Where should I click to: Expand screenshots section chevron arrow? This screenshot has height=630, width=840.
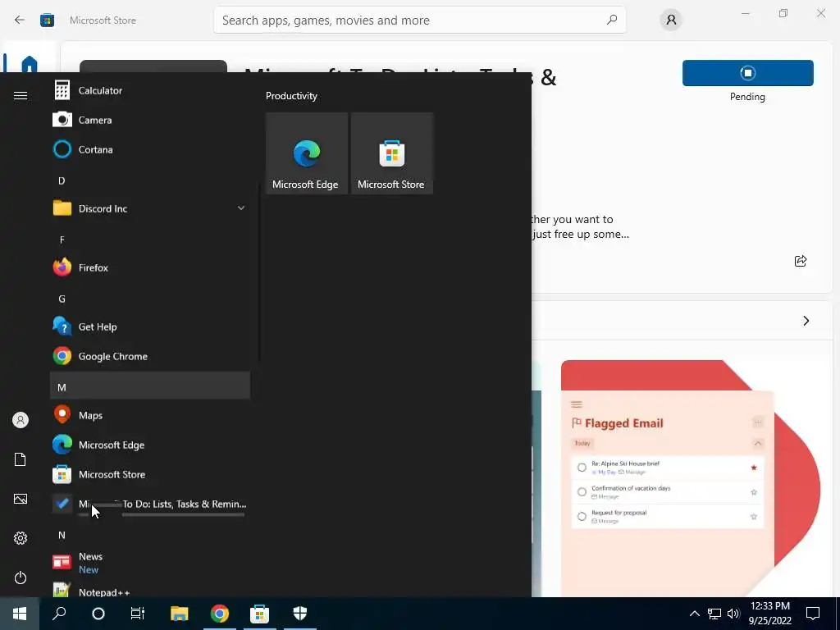806,321
